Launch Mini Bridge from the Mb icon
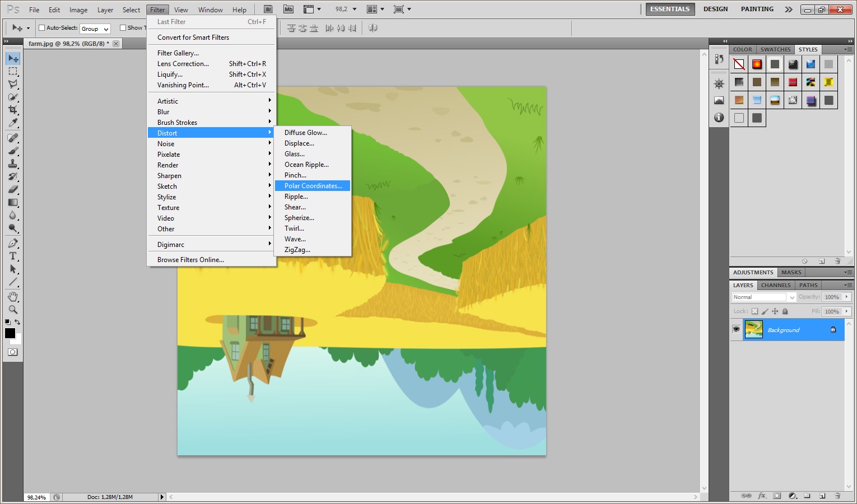 click(288, 10)
